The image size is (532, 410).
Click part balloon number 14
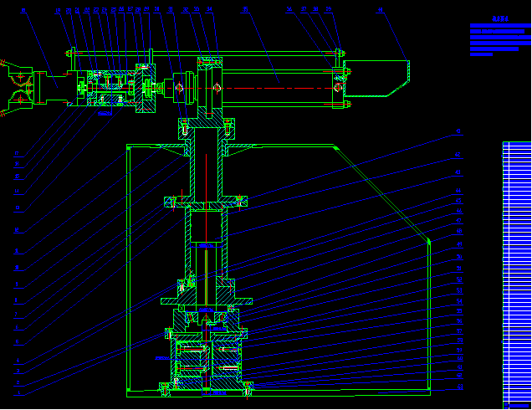[x=16, y=192]
